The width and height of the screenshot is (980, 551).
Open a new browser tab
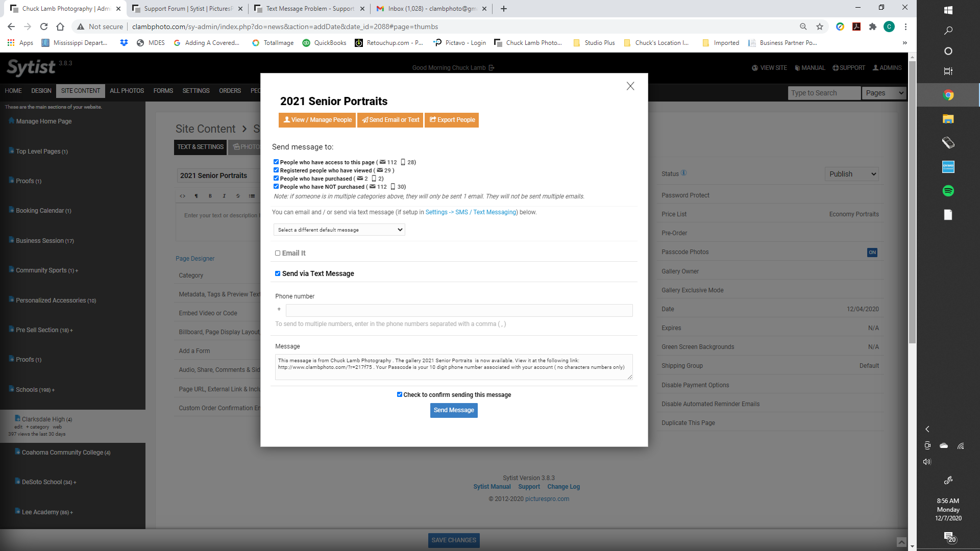click(x=504, y=9)
